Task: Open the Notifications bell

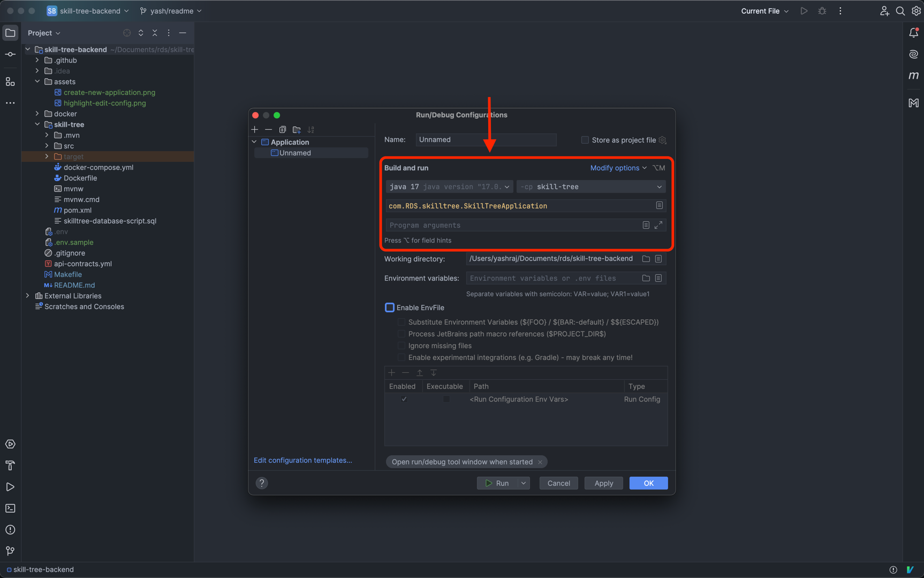Action: 914,33
